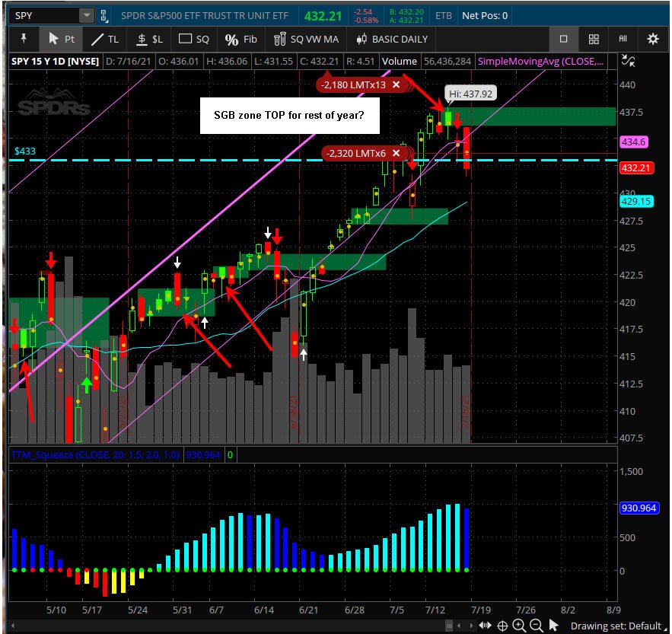Click the SPDR S&P500 ETF TRUST description
Image resolution: width=672 pixels, height=634 pixels.
(x=205, y=16)
